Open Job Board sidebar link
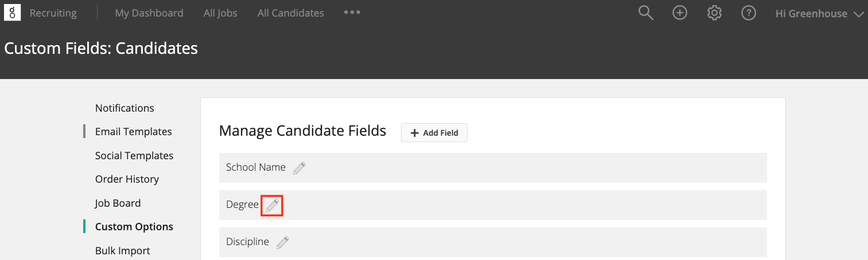Image resolution: width=868 pixels, height=260 pixels. click(x=118, y=203)
